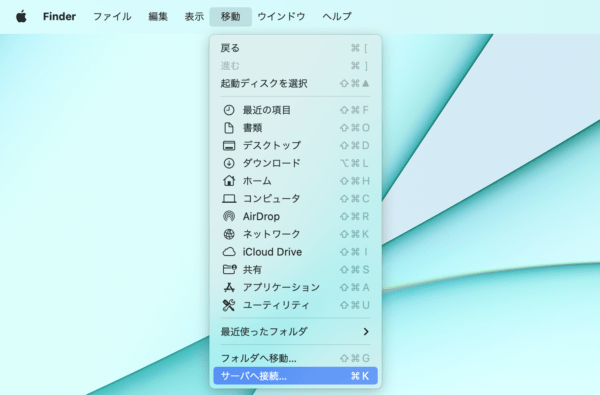Screen dimensions: 600x395
Task: Click the AirDrop radar icon
Action: point(229,216)
